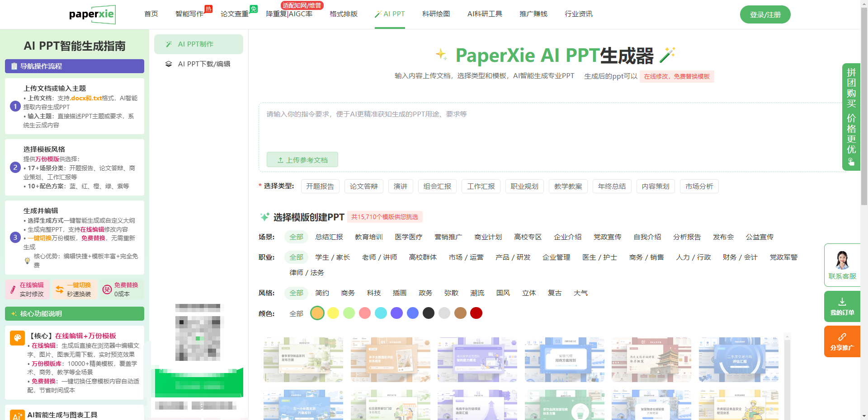Open AI PPT下载/编辑 layers icon item
This screenshot has width=868, height=420.
coord(169,64)
